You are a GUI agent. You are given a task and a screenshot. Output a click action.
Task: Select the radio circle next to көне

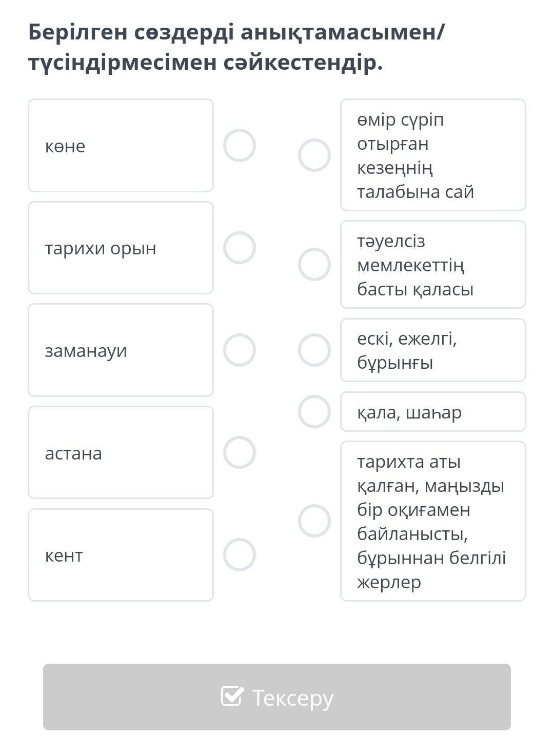(240, 146)
